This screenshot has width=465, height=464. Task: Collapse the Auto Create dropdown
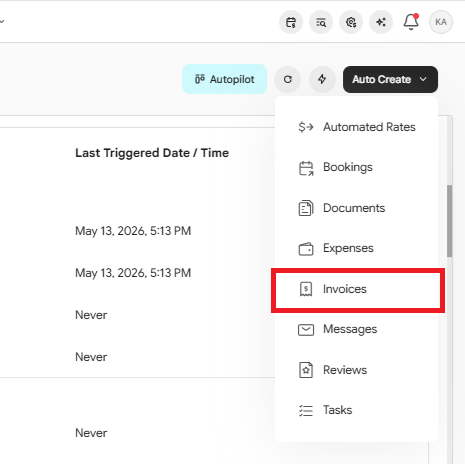390,79
